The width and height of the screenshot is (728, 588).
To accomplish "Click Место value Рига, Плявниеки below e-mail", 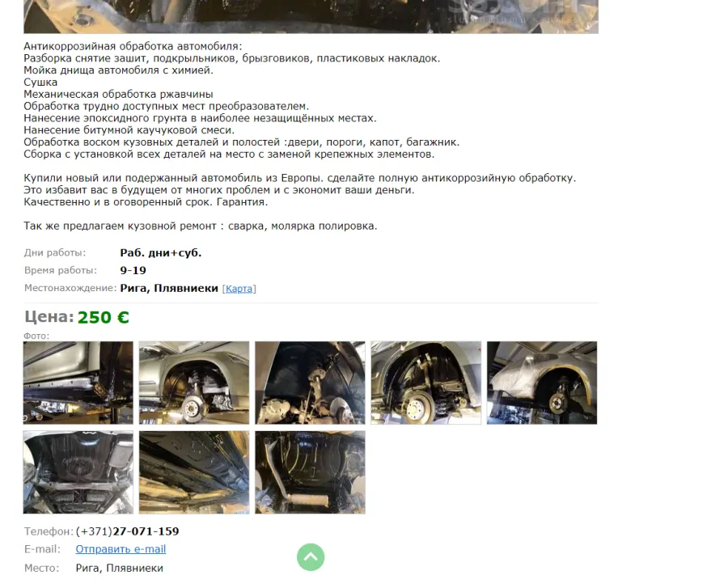I will click(120, 568).
